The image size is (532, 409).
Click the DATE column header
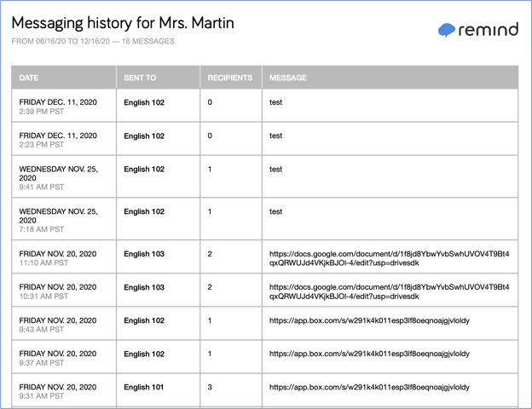(x=29, y=78)
